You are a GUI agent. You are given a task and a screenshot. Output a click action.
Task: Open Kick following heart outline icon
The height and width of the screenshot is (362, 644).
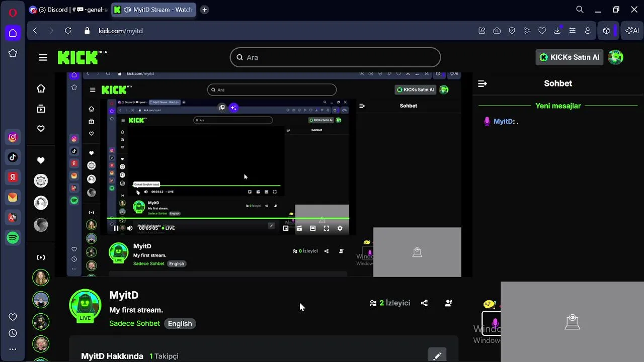(41, 129)
